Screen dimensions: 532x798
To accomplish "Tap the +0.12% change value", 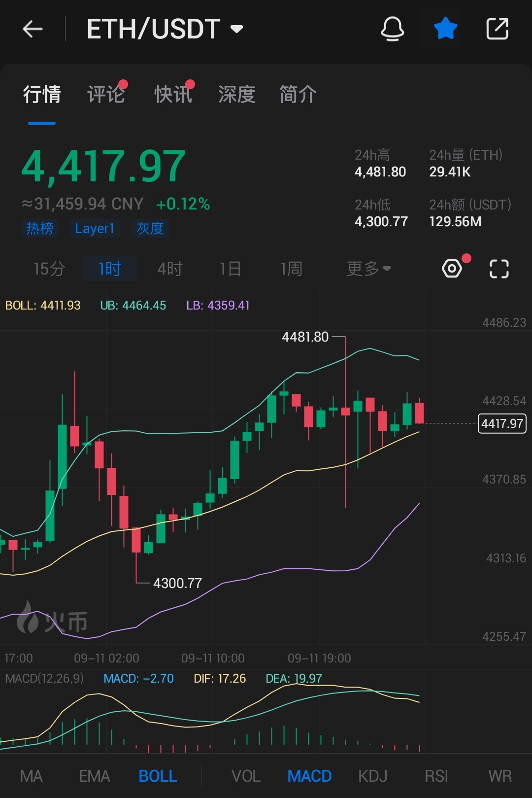I will [x=183, y=204].
